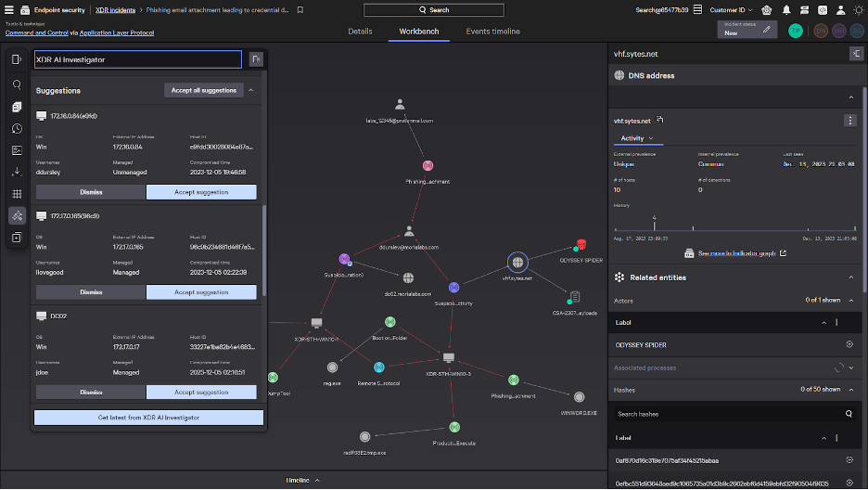Open the user profile icon
The image size is (868, 490).
pyautogui.click(x=840, y=10)
